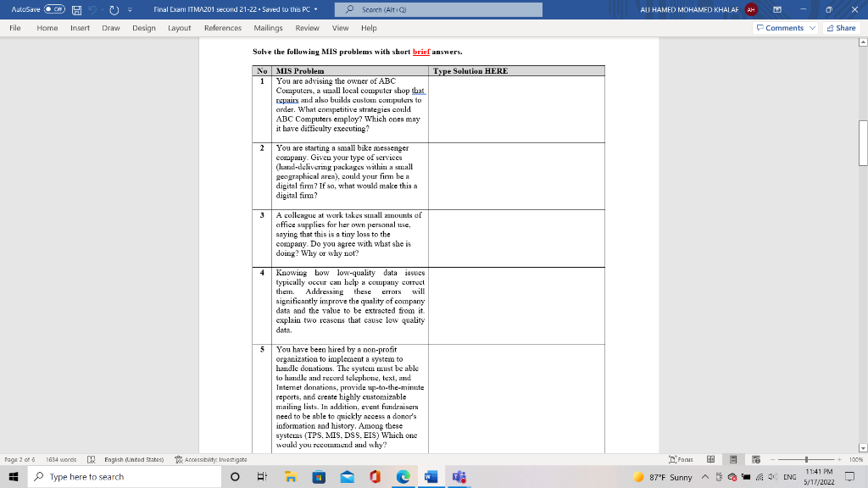Click the zoom slider handle
The image size is (868, 488).
(807, 459)
